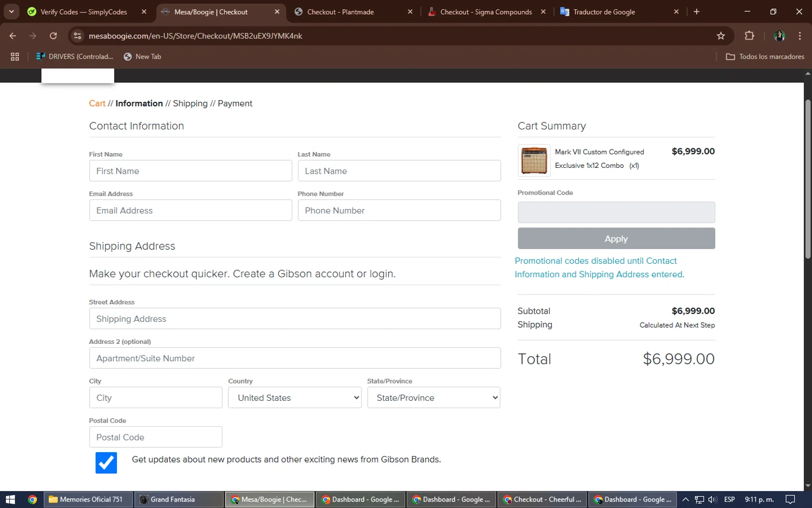Switch to Checkout - Plantmade tab
Viewport: 812px width, 508px height.
tap(340, 11)
